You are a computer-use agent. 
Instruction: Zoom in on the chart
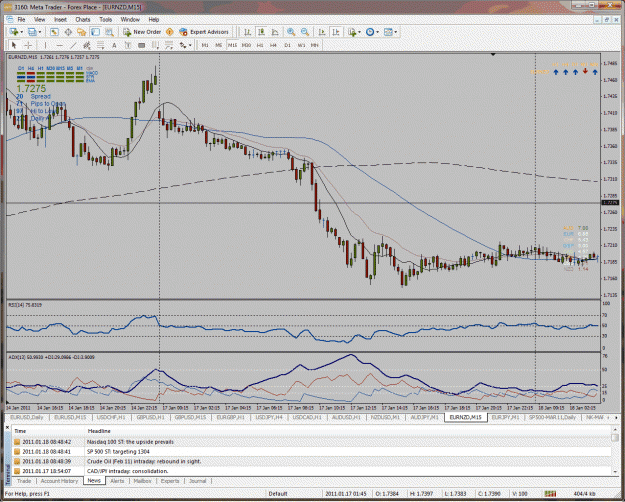291,32
